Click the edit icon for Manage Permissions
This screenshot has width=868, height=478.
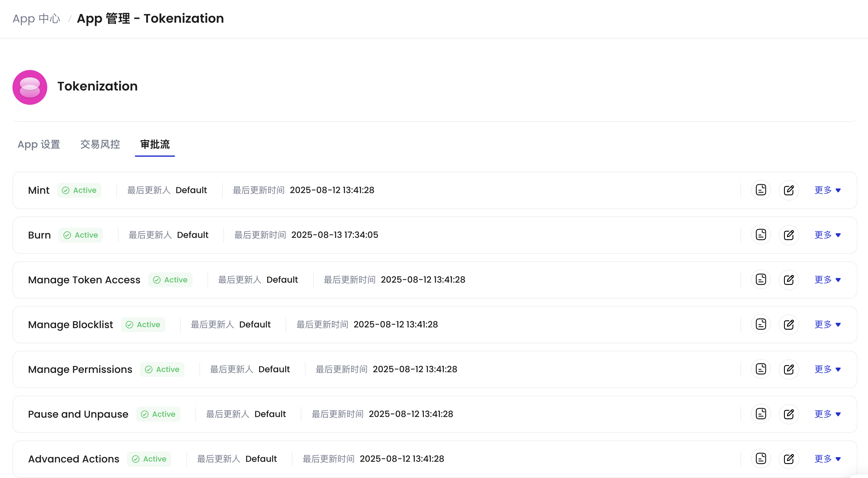point(789,369)
